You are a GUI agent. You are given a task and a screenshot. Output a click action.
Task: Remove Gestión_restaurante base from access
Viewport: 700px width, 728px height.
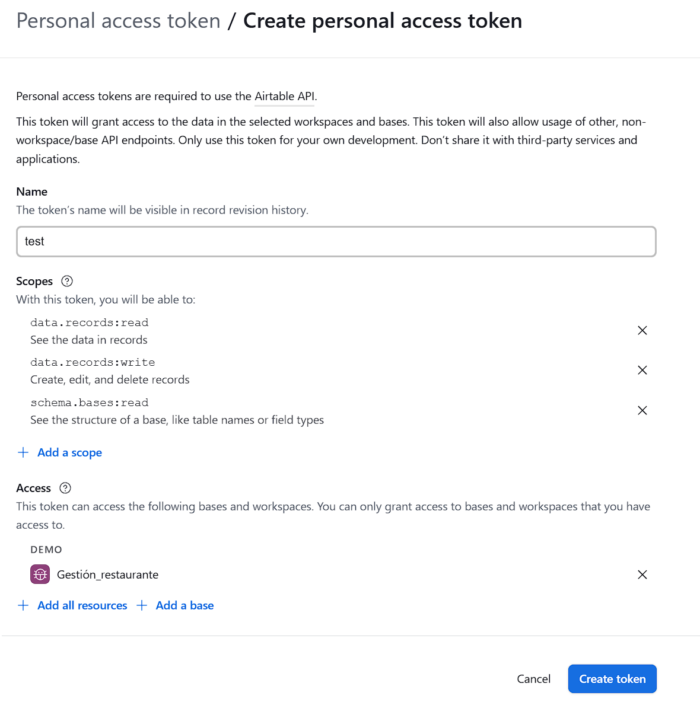point(642,574)
